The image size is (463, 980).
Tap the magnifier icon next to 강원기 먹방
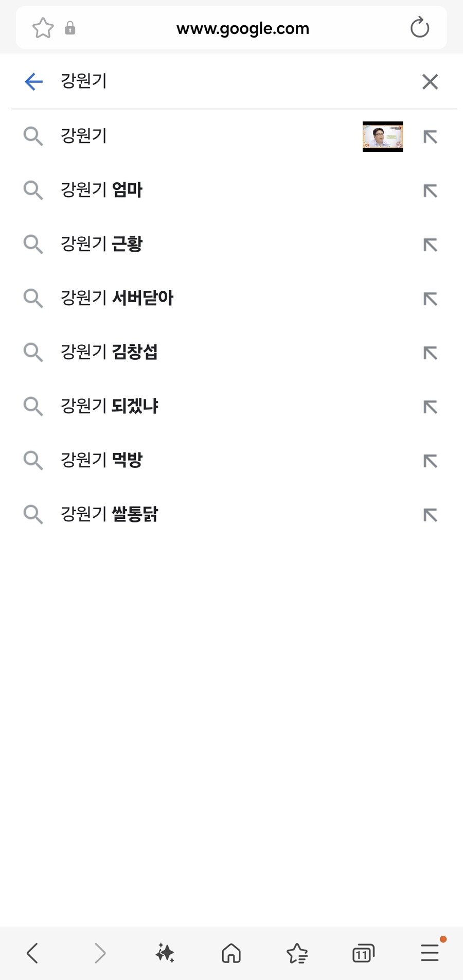tap(33, 460)
